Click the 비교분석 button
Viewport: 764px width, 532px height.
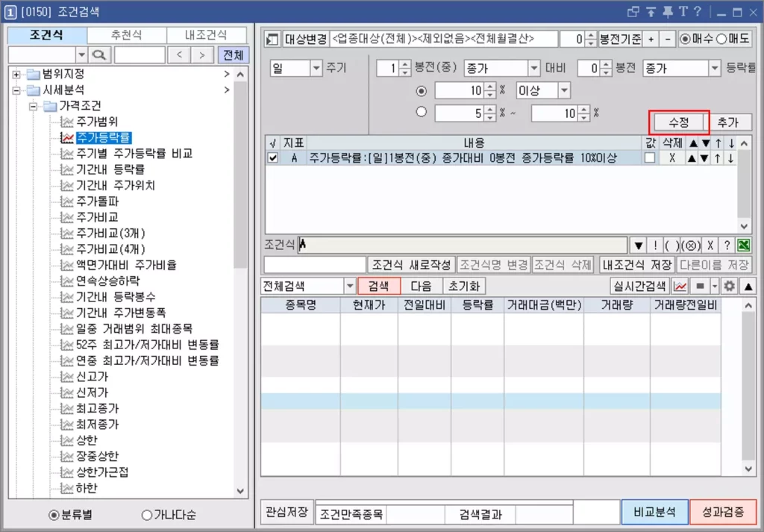point(655,512)
